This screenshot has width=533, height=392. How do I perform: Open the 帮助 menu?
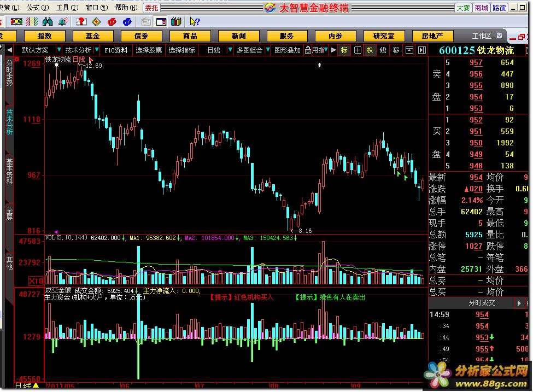tap(126, 8)
